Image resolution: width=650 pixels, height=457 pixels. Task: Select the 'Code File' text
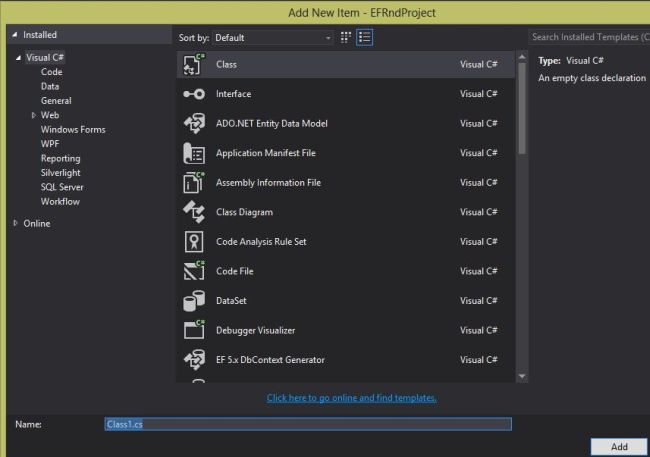click(x=235, y=271)
